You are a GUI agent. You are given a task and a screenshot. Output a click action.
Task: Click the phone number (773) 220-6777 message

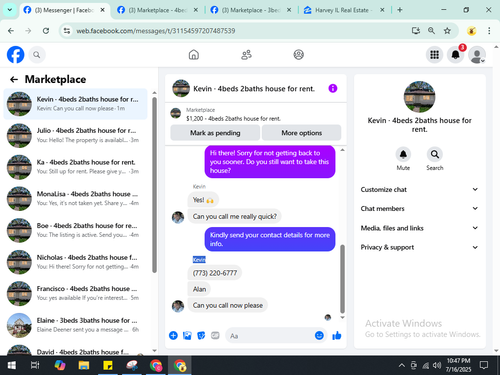click(215, 273)
